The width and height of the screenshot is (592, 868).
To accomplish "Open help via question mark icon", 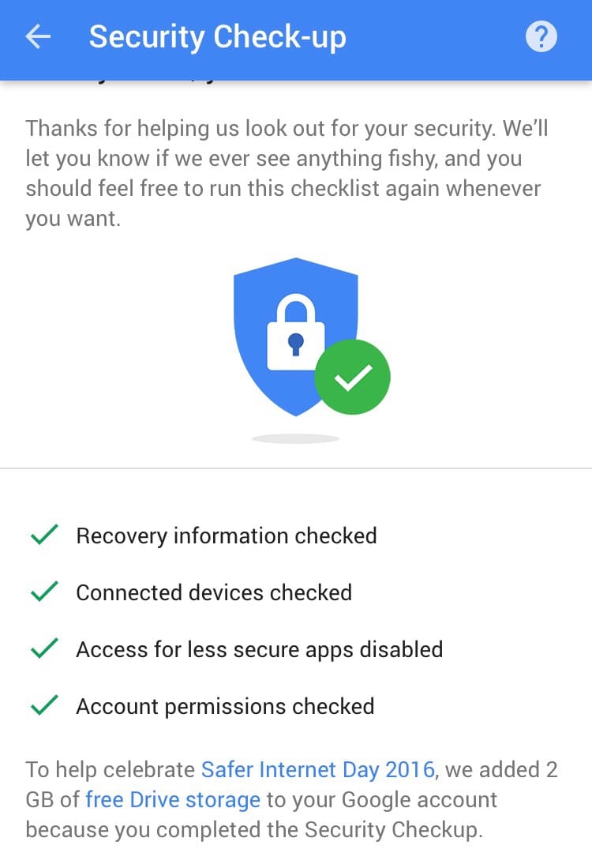I will [541, 37].
